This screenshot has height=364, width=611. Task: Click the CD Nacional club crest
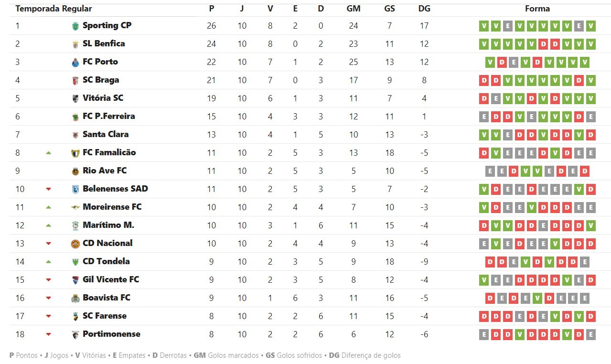coord(75,244)
